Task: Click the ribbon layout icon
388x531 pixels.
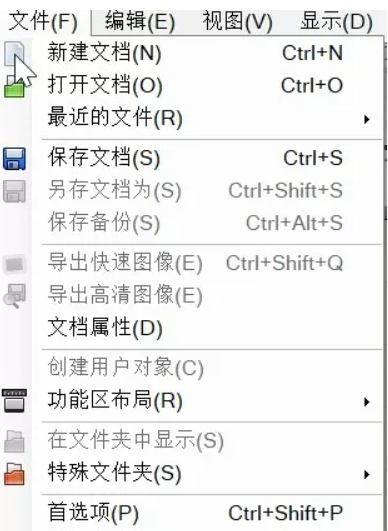Action: coord(14,401)
